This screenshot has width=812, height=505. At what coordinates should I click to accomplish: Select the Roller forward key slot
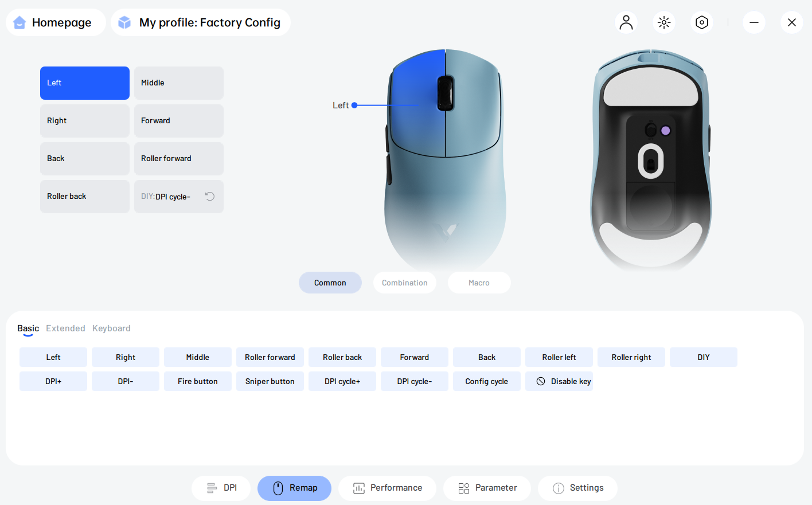(179, 159)
